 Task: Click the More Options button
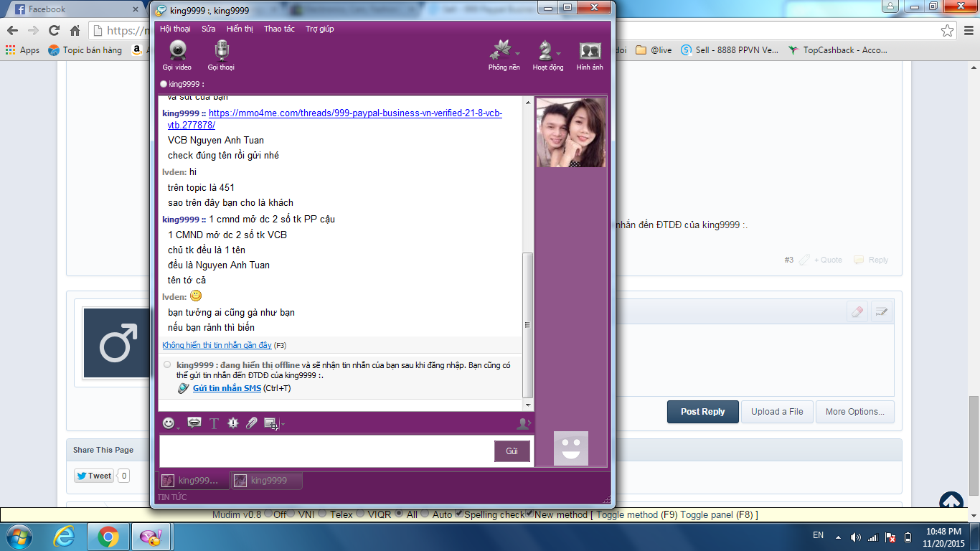[855, 412]
